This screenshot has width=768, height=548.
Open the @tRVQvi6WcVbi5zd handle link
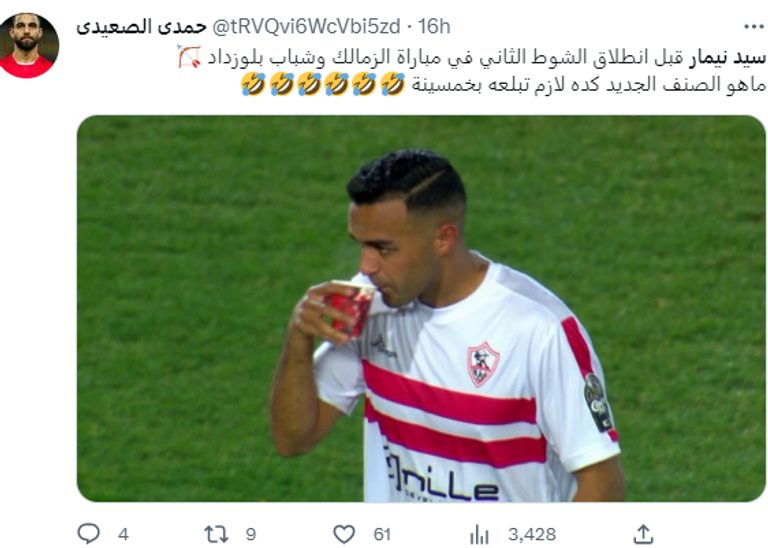tap(306, 26)
